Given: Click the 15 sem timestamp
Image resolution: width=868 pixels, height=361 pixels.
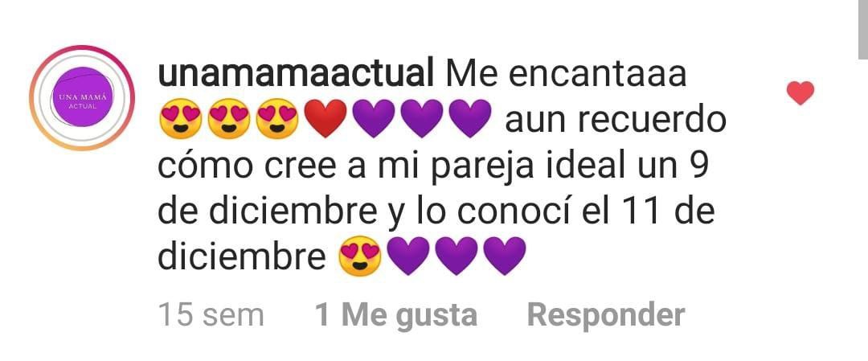Looking at the screenshot, I should [x=211, y=315].
